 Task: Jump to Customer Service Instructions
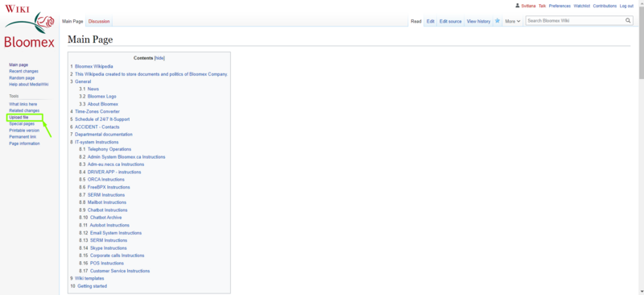pyautogui.click(x=120, y=271)
